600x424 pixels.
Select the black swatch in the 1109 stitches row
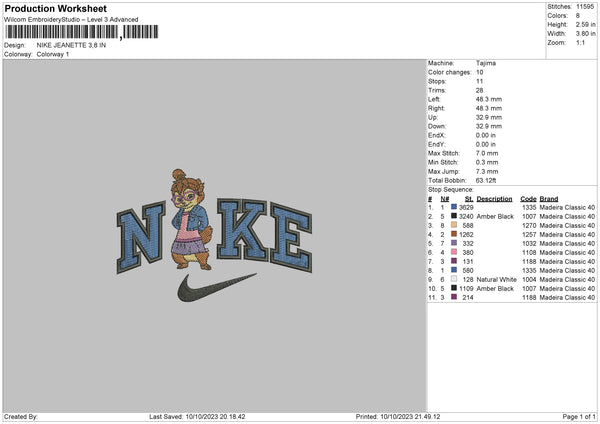coord(454,288)
